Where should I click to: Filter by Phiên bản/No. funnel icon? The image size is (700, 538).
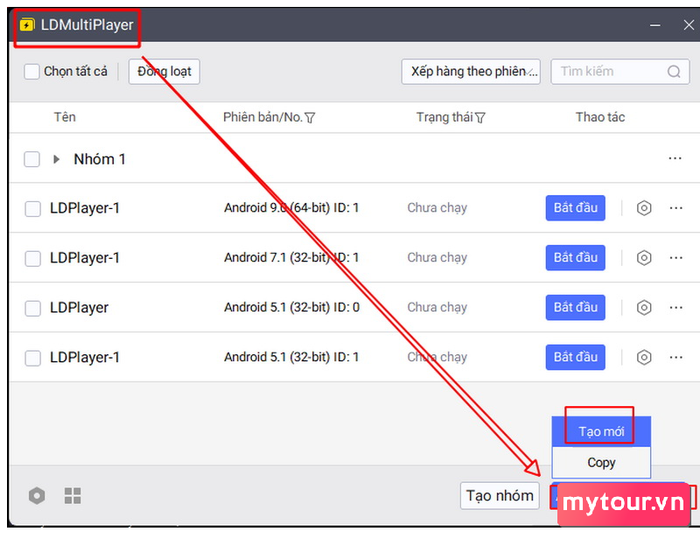pyautogui.click(x=310, y=118)
